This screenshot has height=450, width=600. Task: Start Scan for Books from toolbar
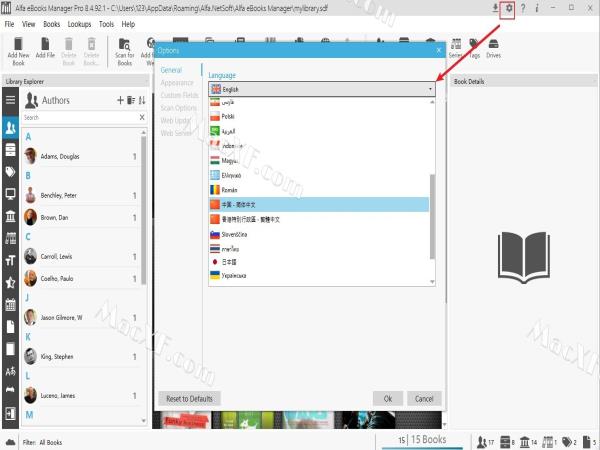click(x=125, y=49)
